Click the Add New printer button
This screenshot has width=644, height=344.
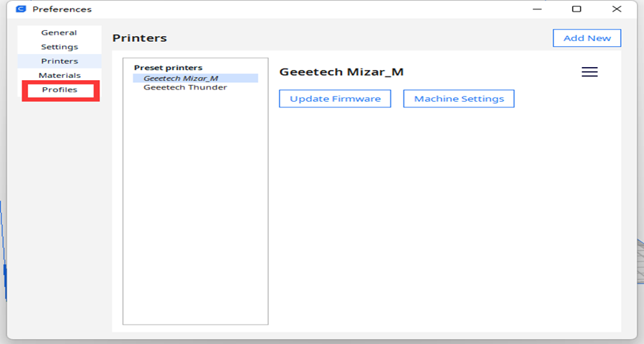[587, 38]
